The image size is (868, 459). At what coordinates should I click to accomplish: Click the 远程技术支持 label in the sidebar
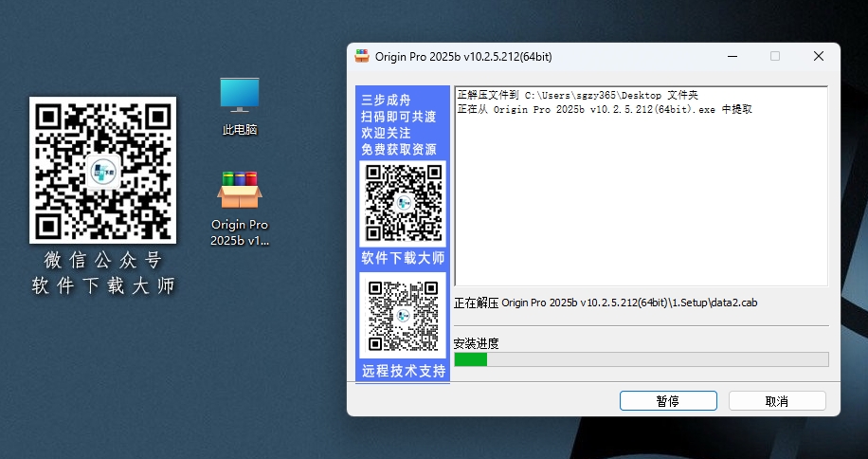coord(403,371)
